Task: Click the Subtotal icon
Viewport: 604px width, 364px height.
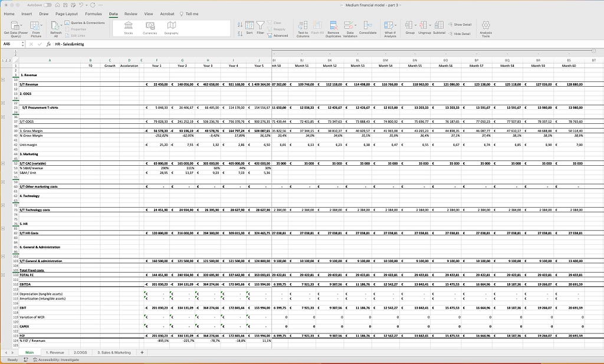Action: 439,25
